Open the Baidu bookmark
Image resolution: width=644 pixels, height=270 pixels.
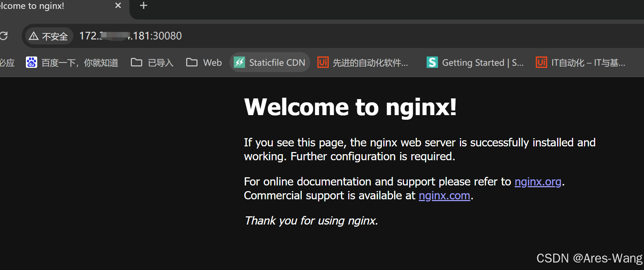(x=72, y=63)
